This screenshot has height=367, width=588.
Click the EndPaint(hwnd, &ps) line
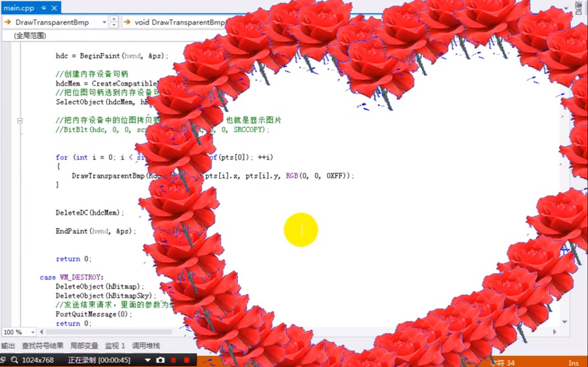96,231
